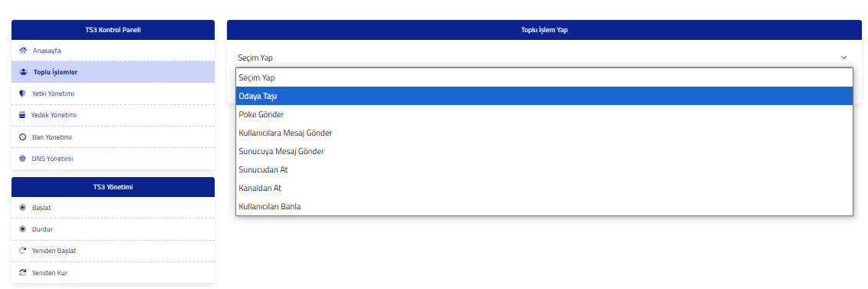Image resolution: width=868 pixels, height=289 pixels.
Task: Click the shield icon beside Yetki Yönetimi
Action: tap(23, 94)
